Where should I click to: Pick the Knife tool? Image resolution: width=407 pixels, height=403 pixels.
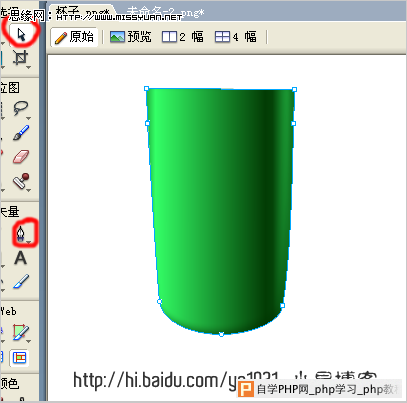pyautogui.click(x=21, y=282)
